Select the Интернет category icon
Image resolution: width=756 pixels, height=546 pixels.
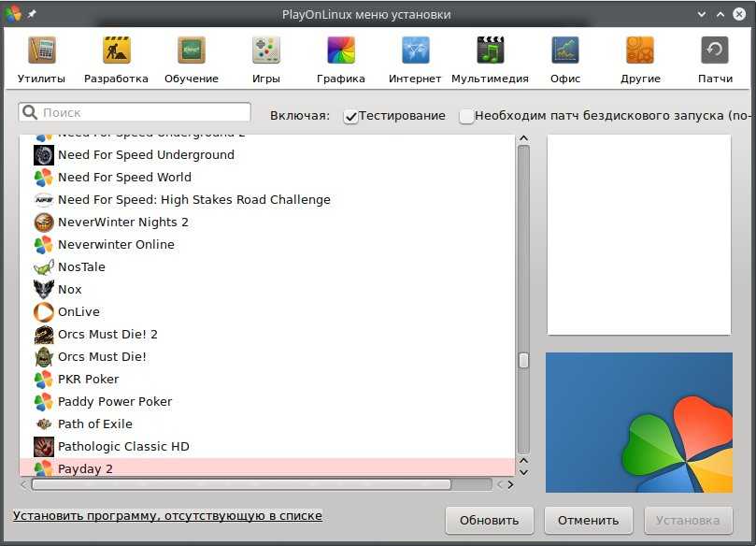point(415,50)
